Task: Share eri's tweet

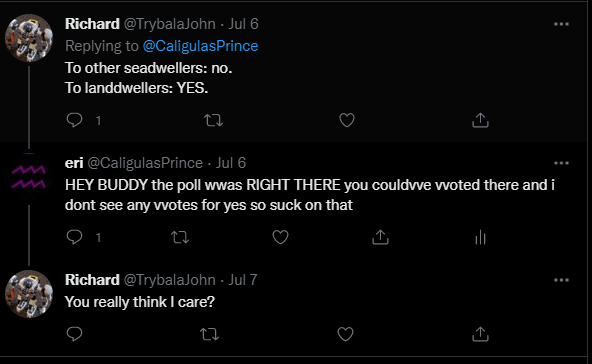Action: coord(380,237)
